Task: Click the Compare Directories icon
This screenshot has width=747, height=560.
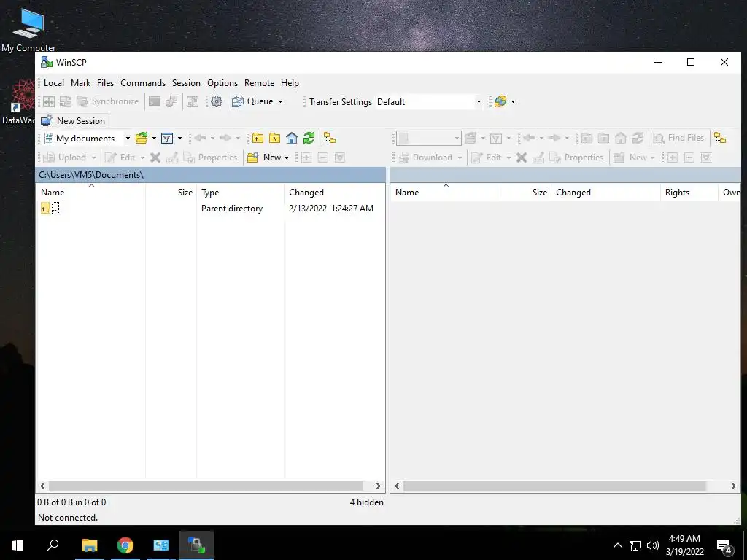Action: 49,101
